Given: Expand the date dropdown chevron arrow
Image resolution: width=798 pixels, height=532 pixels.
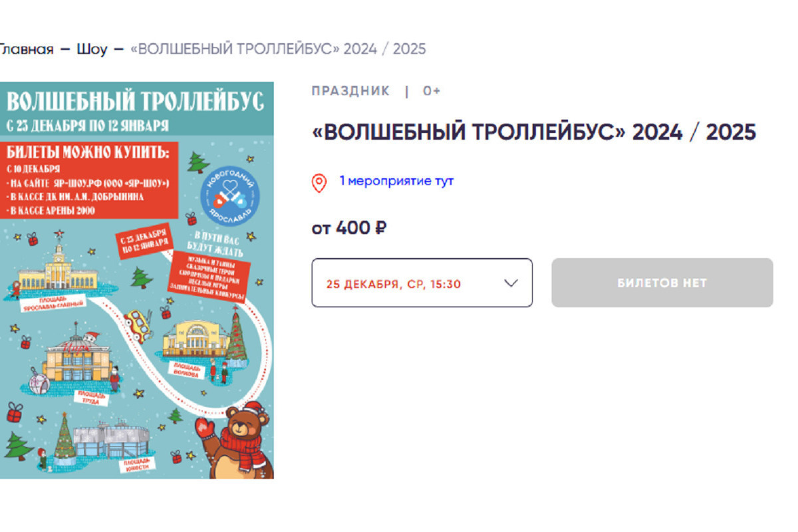Looking at the screenshot, I should tap(511, 283).
